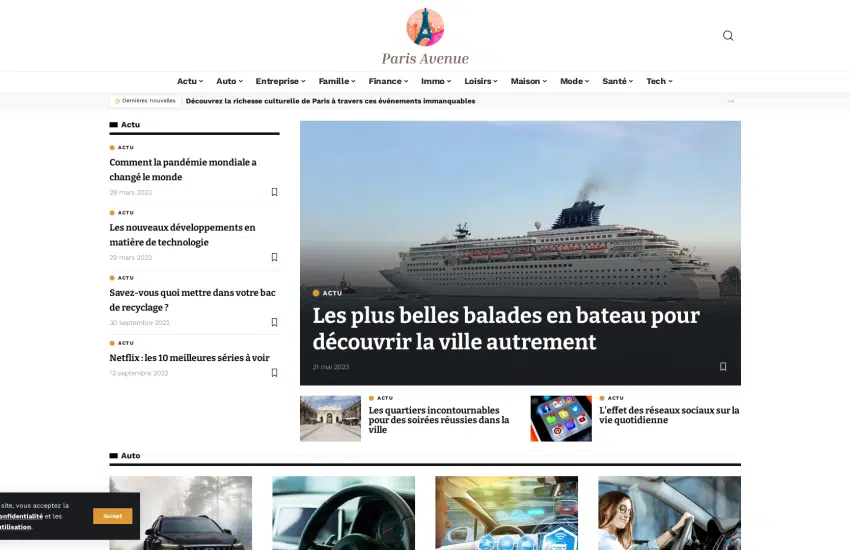Expand the Finance menu dropdown
Image resolution: width=850 pixels, height=550 pixels.
388,81
